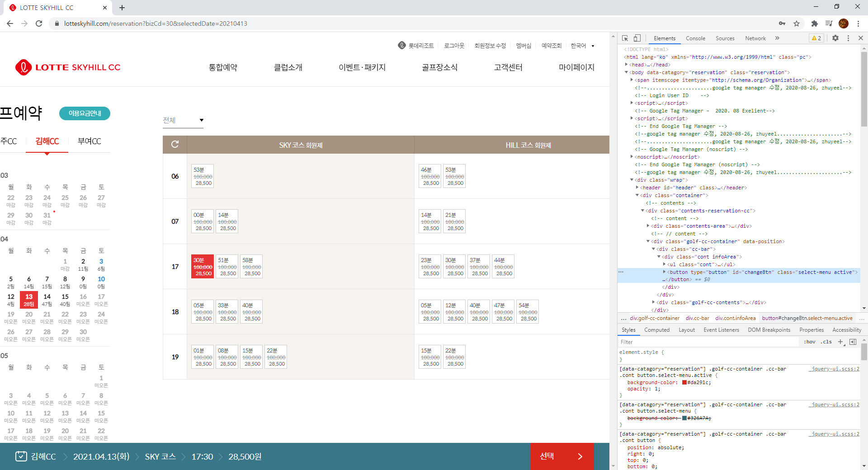868x470 pixels.
Task: Click the Lotte Resort logo icon
Action: (402, 45)
